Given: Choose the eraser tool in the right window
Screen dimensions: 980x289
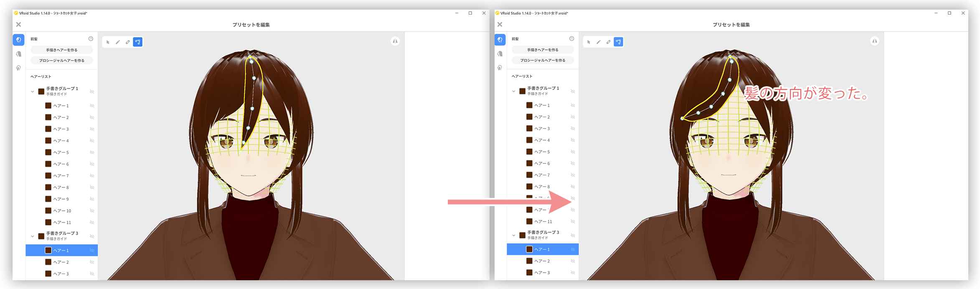Looking at the screenshot, I should coord(608,42).
